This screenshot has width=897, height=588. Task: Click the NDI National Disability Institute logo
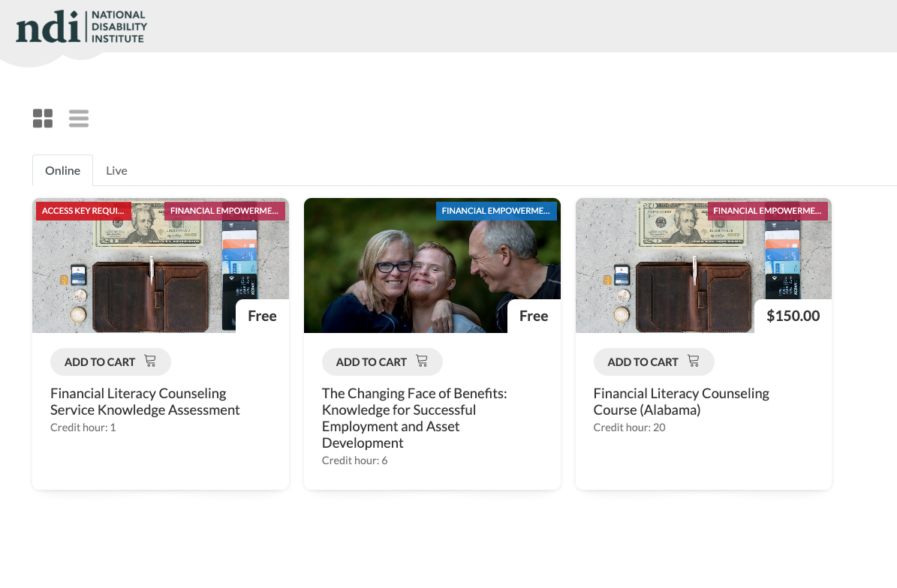(x=81, y=27)
